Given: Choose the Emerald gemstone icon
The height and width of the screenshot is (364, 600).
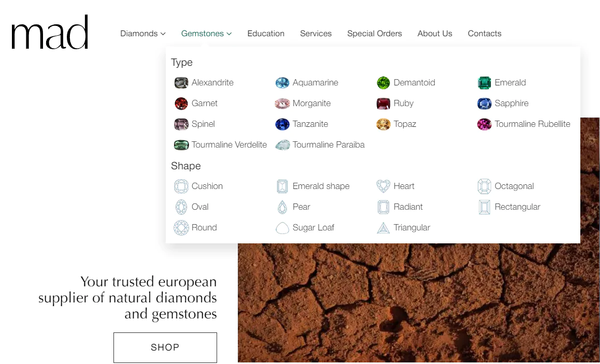Looking at the screenshot, I should (484, 83).
